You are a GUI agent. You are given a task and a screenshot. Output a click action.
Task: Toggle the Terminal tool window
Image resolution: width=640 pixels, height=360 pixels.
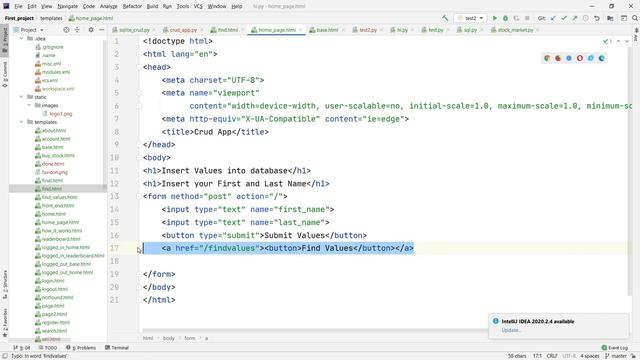click(x=117, y=348)
